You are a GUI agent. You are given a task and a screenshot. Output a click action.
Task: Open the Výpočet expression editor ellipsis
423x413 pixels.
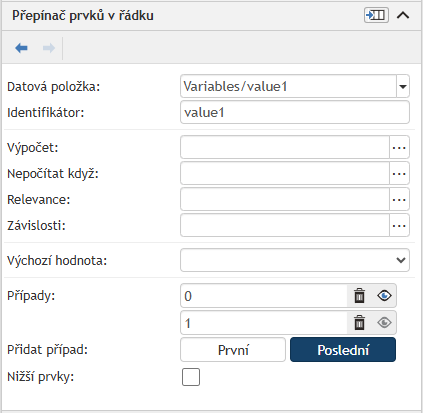[399, 147]
